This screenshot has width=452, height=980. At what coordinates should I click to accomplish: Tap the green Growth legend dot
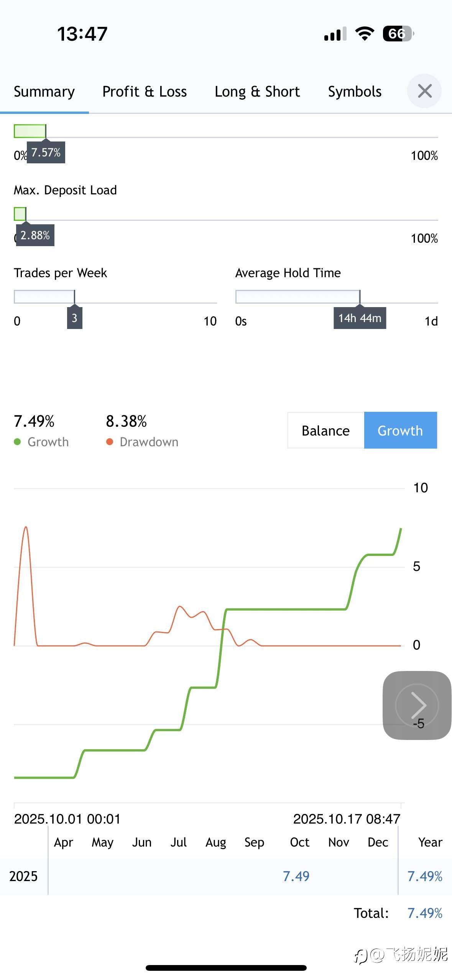(x=17, y=442)
